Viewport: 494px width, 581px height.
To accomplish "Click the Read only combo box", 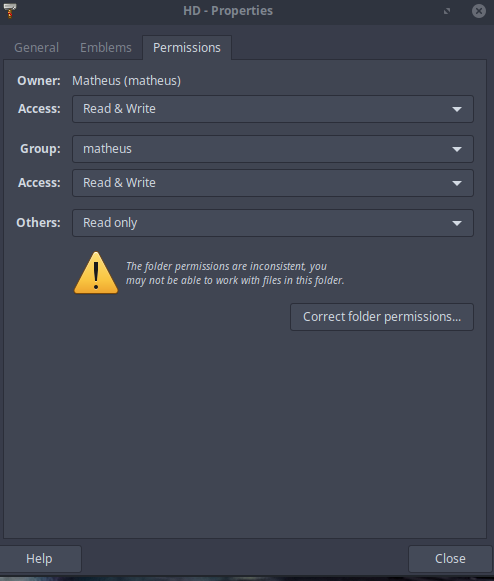I will (273, 223).
